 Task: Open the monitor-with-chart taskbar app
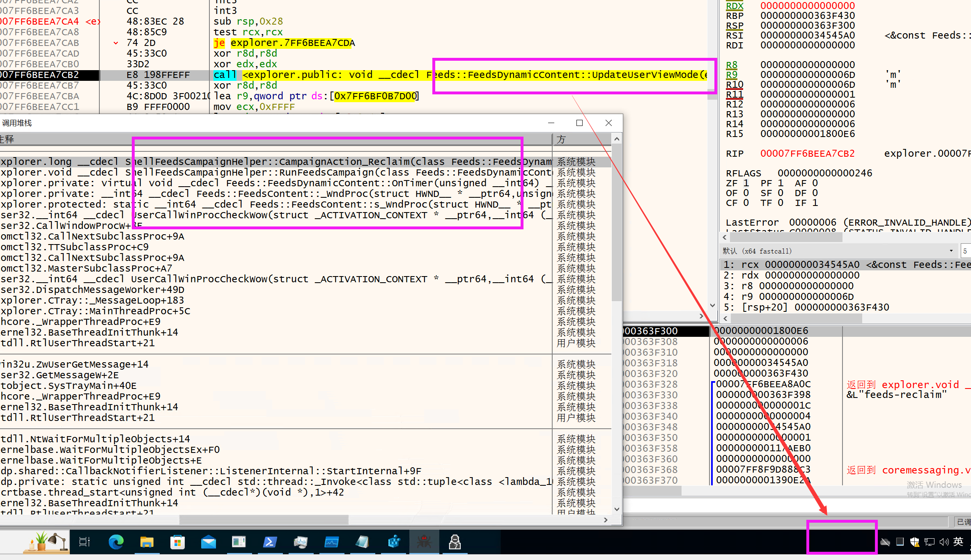point(301,542)
